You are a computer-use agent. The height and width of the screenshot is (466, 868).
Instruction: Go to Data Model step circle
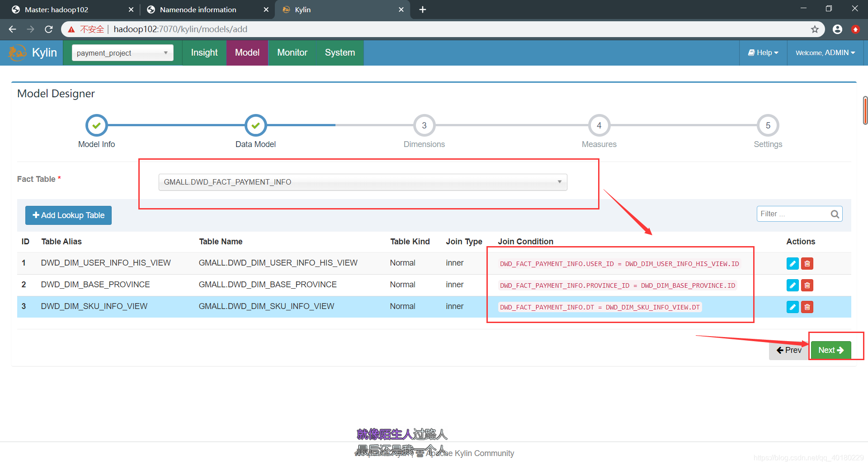(x=255, y=125)
